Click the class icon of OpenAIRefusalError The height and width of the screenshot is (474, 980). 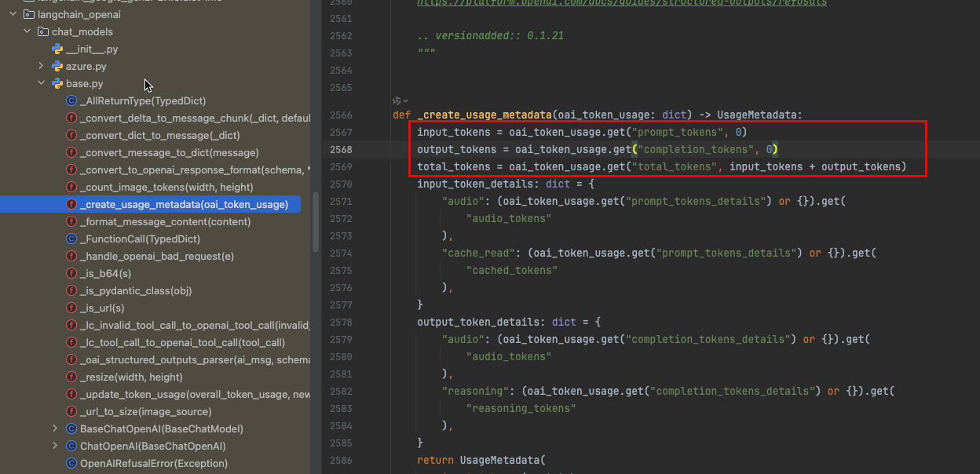[x=71, y=463]
